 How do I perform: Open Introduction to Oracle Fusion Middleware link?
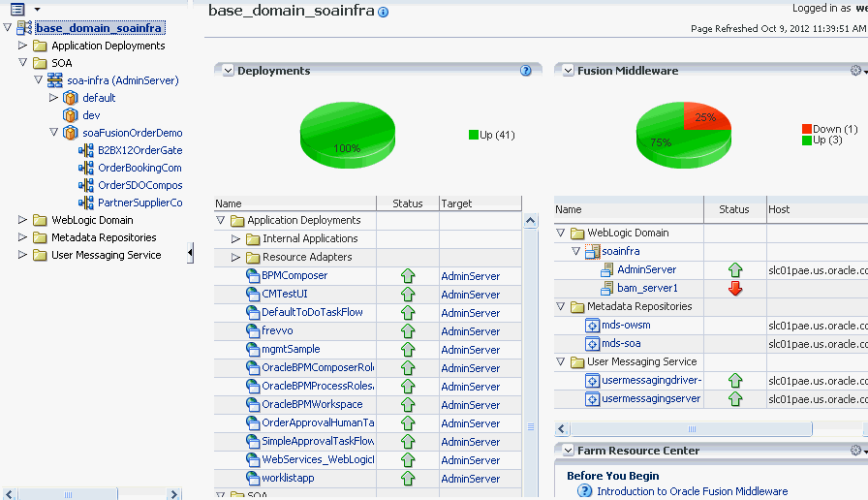click(692, 491)
